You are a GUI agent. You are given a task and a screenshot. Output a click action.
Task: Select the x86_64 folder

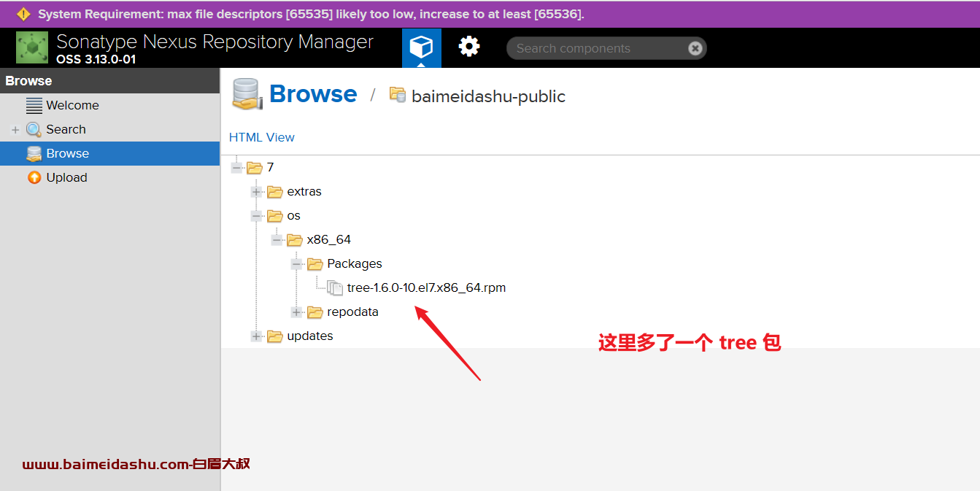coord(329,239)
